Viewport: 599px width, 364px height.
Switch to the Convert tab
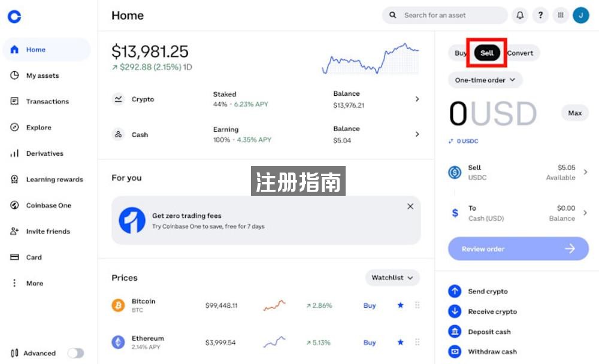(521, 53)
